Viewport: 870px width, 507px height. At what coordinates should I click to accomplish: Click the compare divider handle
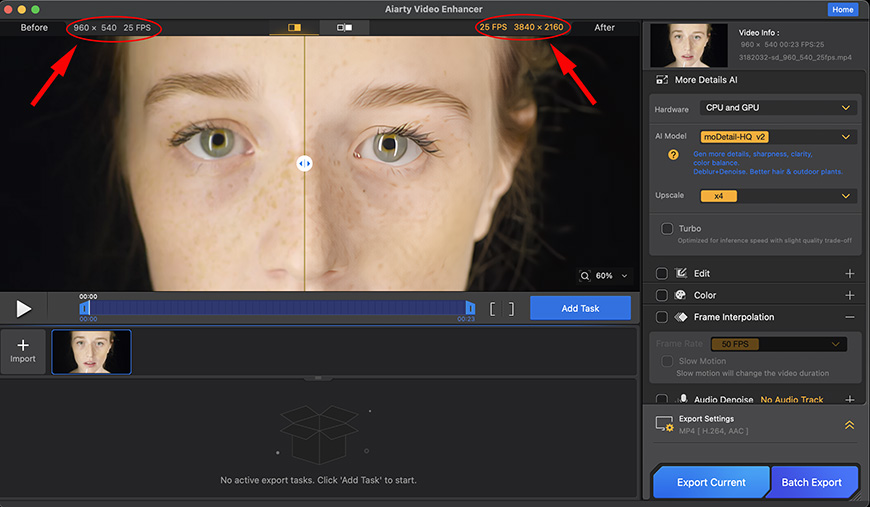click(x=304, y=163)
